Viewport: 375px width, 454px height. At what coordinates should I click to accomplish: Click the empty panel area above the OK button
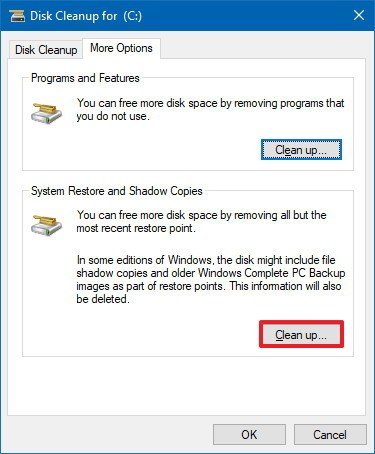click(x=187, y=387)
